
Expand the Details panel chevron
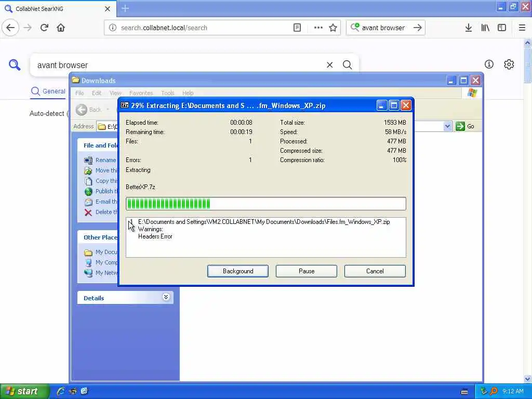pos(166,297)
